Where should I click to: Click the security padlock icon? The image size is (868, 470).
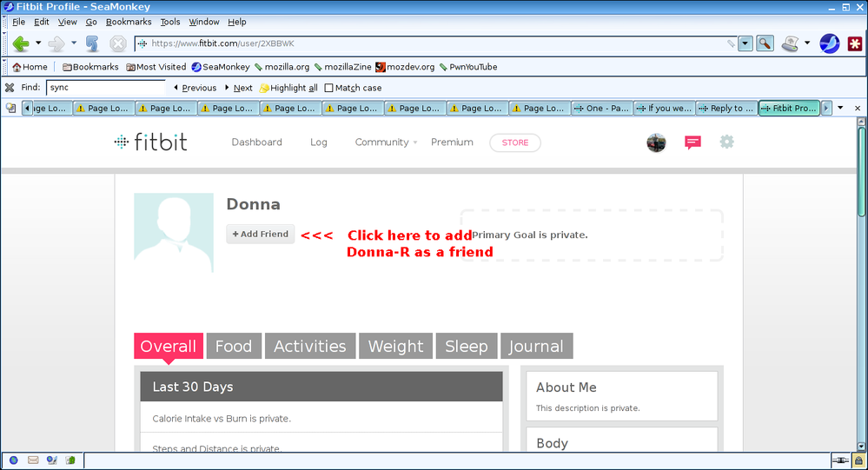858,460
